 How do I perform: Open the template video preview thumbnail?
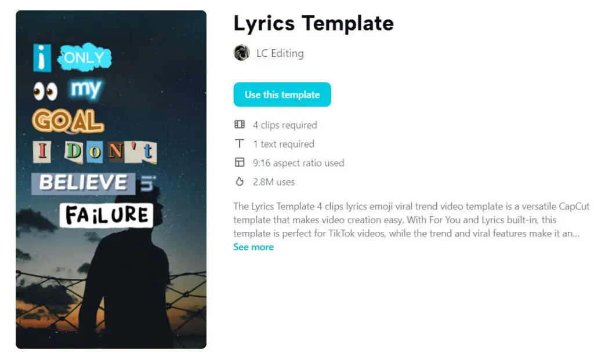coord(110,180)
